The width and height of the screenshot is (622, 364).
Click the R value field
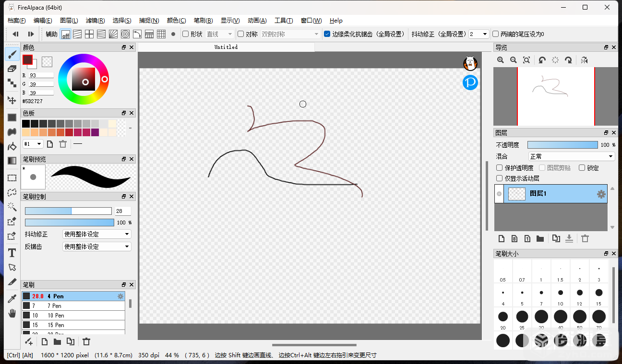41,75
